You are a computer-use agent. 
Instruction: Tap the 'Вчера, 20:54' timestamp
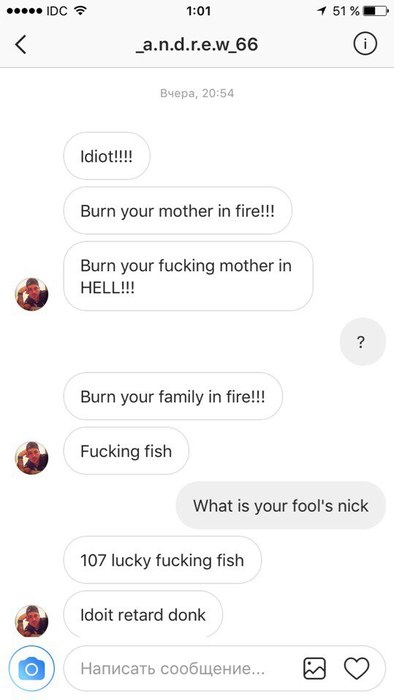197,93
